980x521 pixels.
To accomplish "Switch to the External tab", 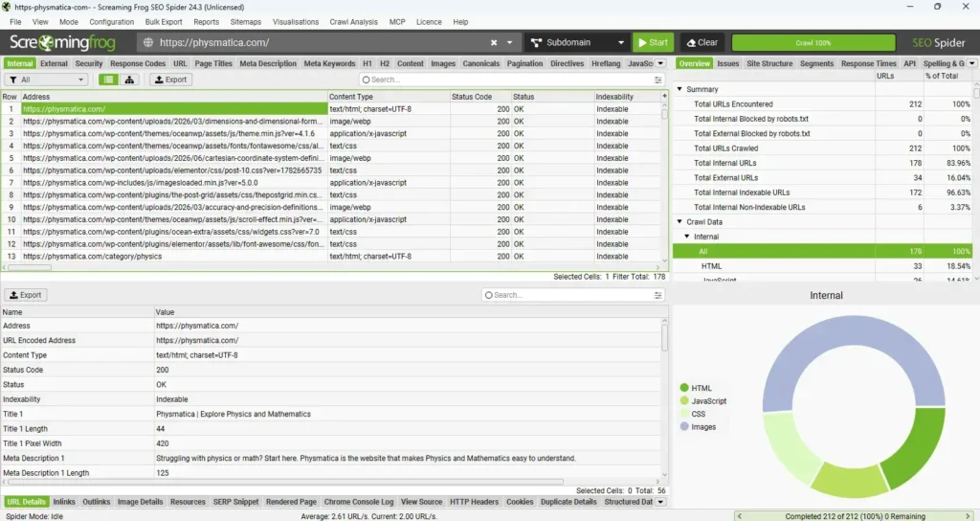I will point(54,63).
